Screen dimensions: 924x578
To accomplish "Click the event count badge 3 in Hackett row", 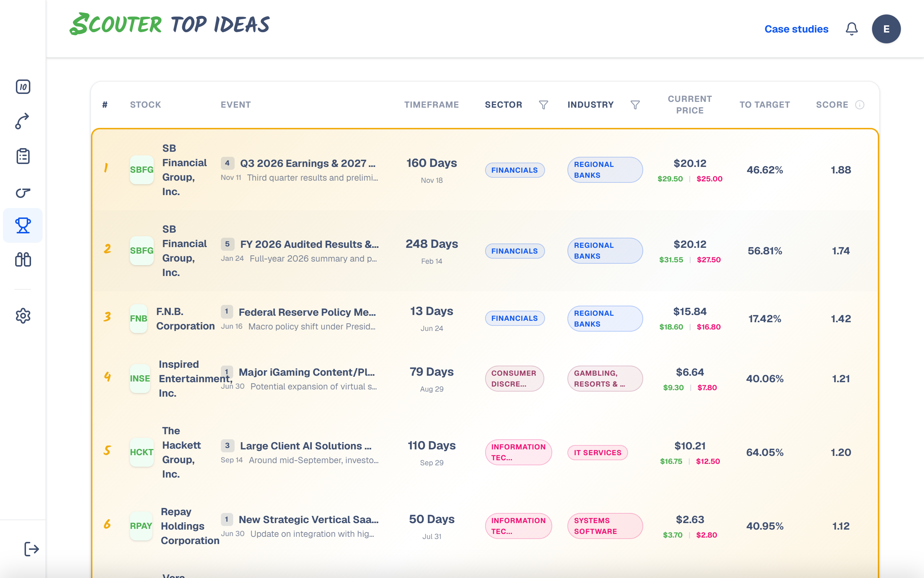I will 227,445.
